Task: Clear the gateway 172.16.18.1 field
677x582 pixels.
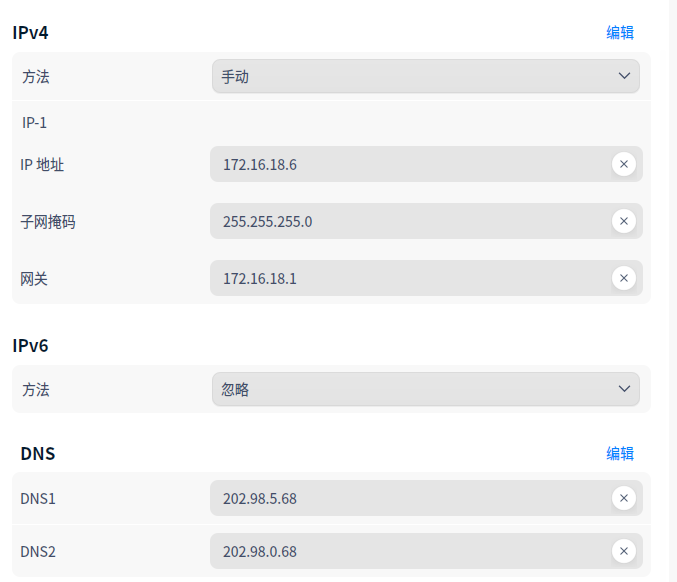Action: 624,278
